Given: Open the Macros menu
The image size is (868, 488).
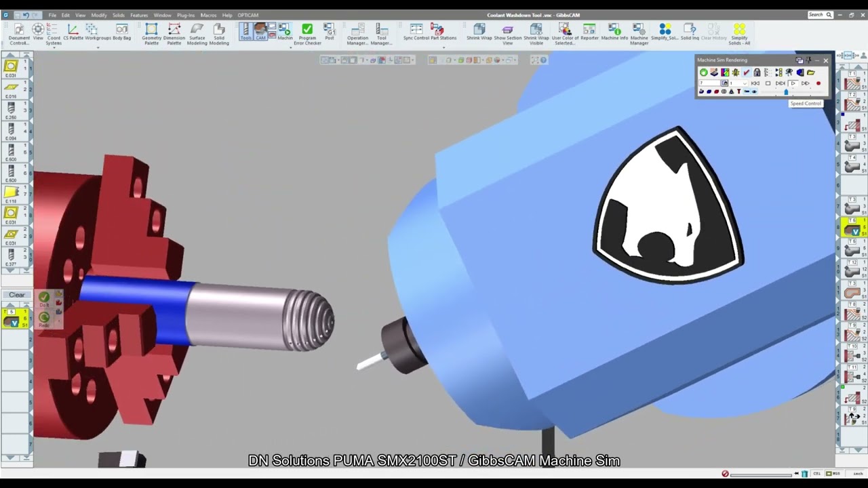Looking at the screenshot, I should [x=208, y=15].
